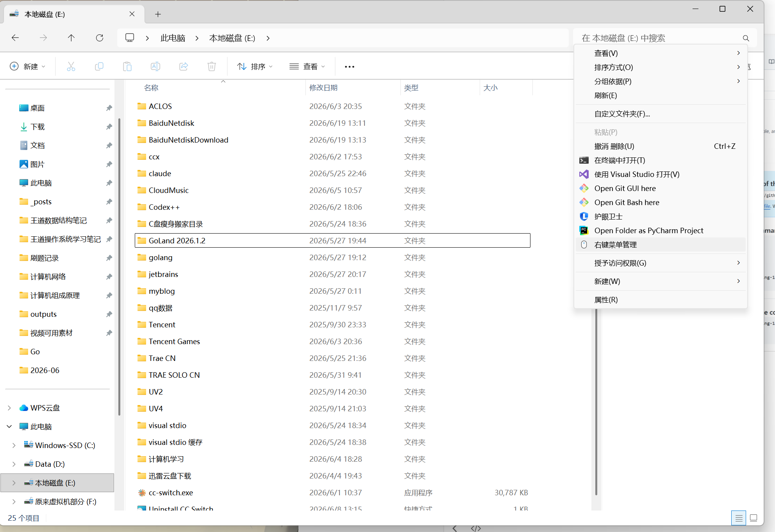Screen dimensions: 775x532
Task: Open the 查看 dropdown in toolbar
Action: (307, 66)
